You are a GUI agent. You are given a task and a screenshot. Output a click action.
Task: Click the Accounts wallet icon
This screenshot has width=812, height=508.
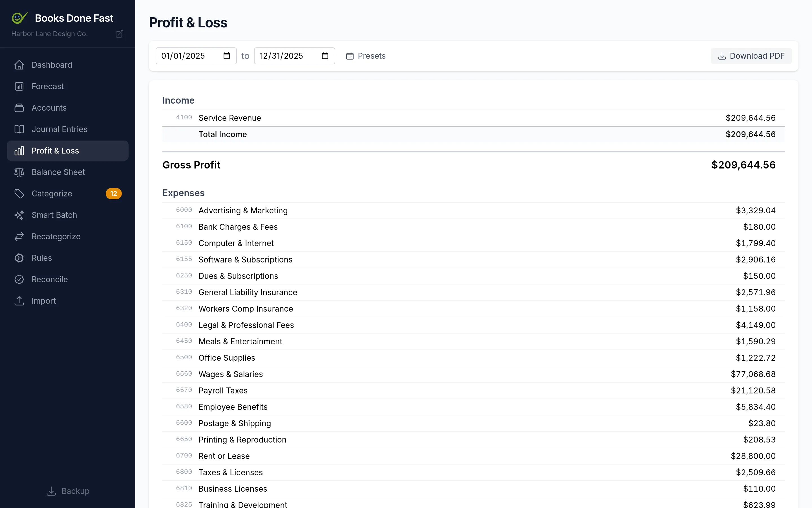coord(19,108)
